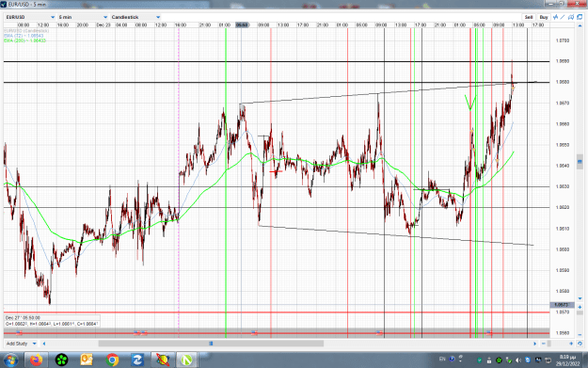
Task: Click the Buy button
Action: click(544, 17)
